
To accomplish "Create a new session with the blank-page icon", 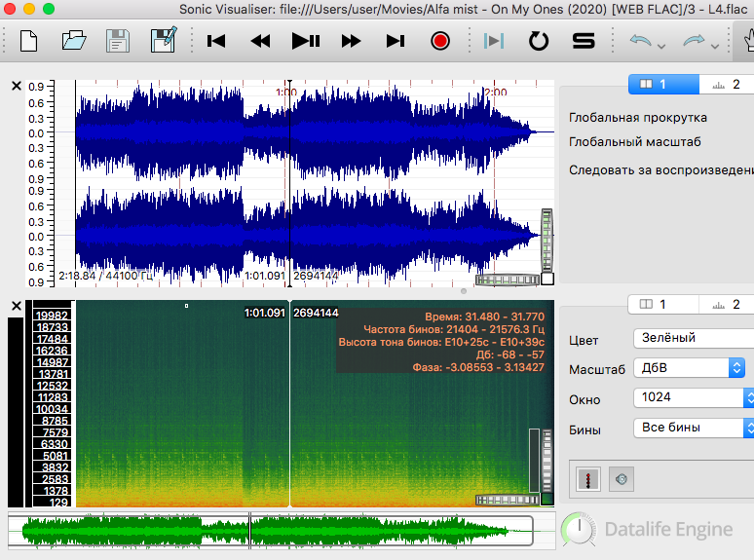I will click(29, 41).
